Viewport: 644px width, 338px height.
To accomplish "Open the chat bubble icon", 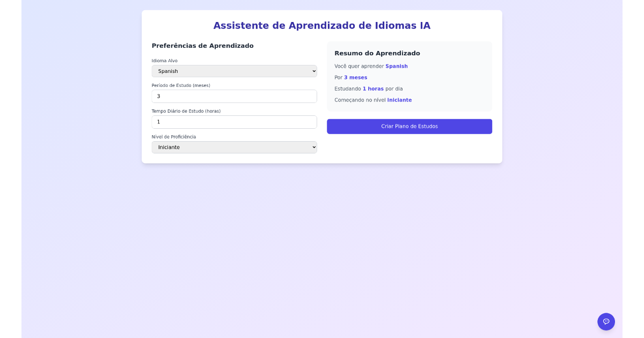I will [x=606, y=321].
